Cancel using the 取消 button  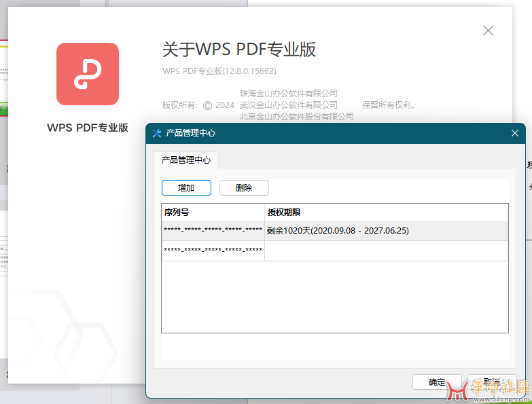tap(491, 382)
